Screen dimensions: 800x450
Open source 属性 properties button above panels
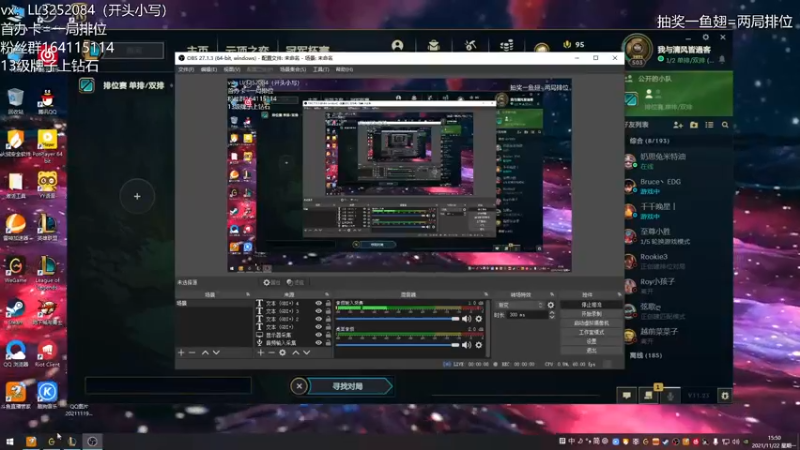[272, 282]
